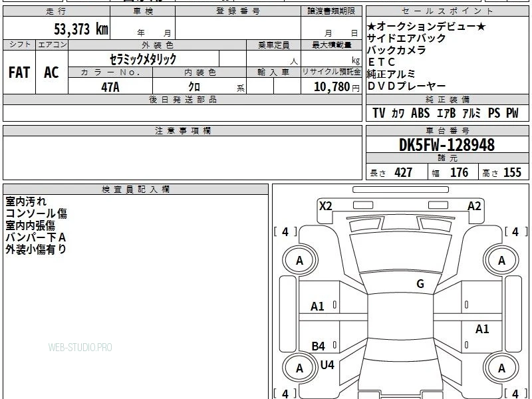Click the リサイクル預託金 label
The height and width of the screenshot is (399, 532).
click(x=331, y=72)
